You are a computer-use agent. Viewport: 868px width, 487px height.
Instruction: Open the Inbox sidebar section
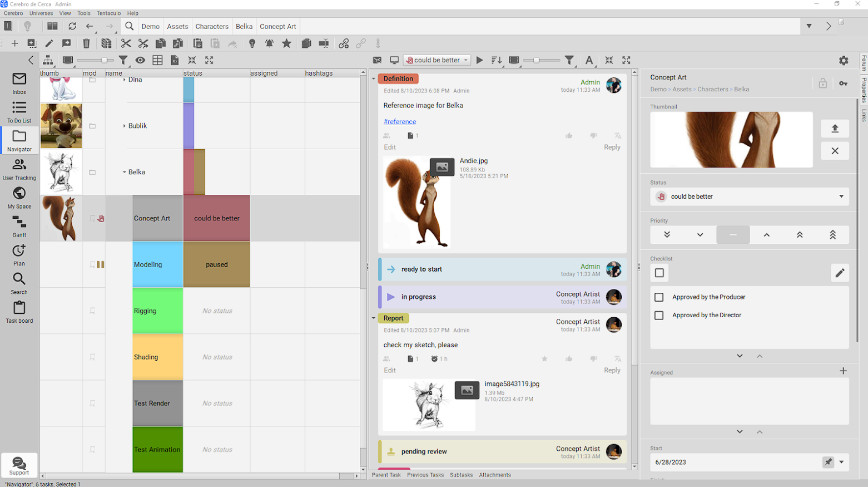coord(19,83)
